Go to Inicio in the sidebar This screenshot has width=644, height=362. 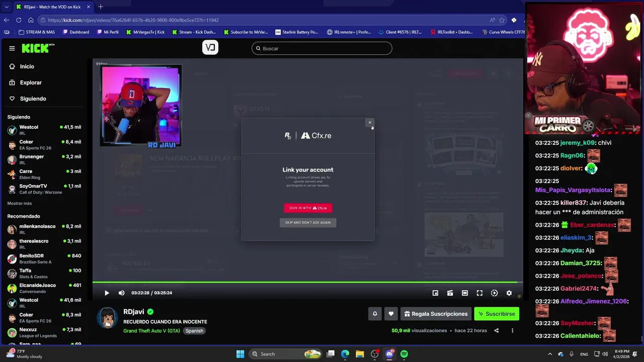(x=27, y=66)
